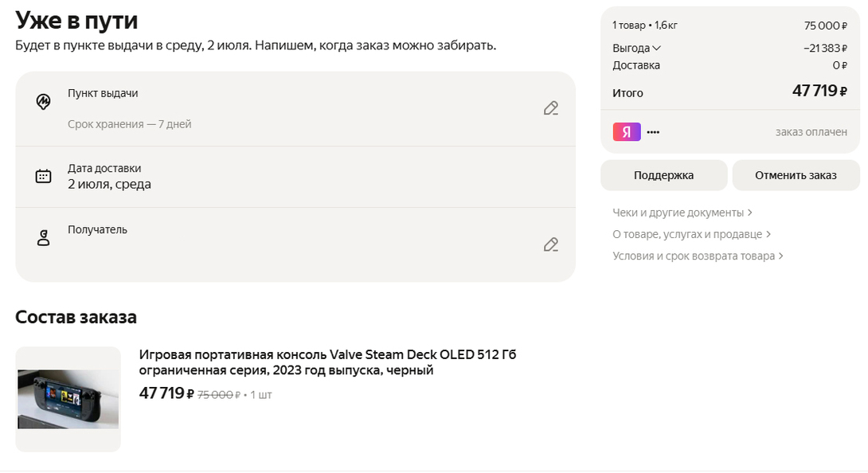Open the Steam Deck product thumbnail
This screenshot has width=868, height=473.
tap(68, 399)
